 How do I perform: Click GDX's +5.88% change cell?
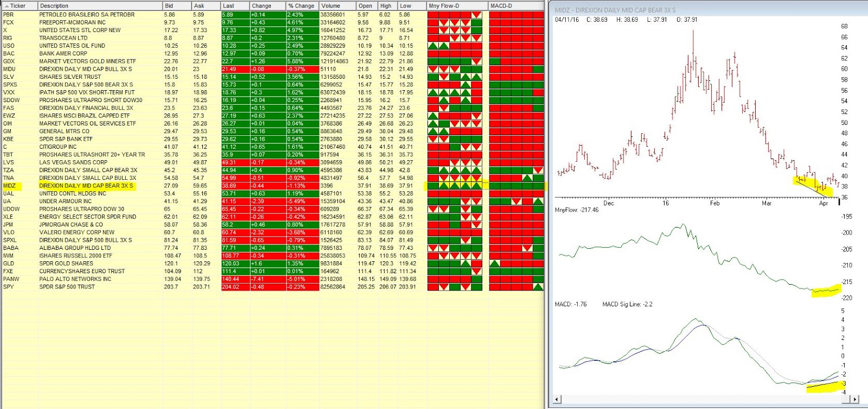(x=303, y=61)
